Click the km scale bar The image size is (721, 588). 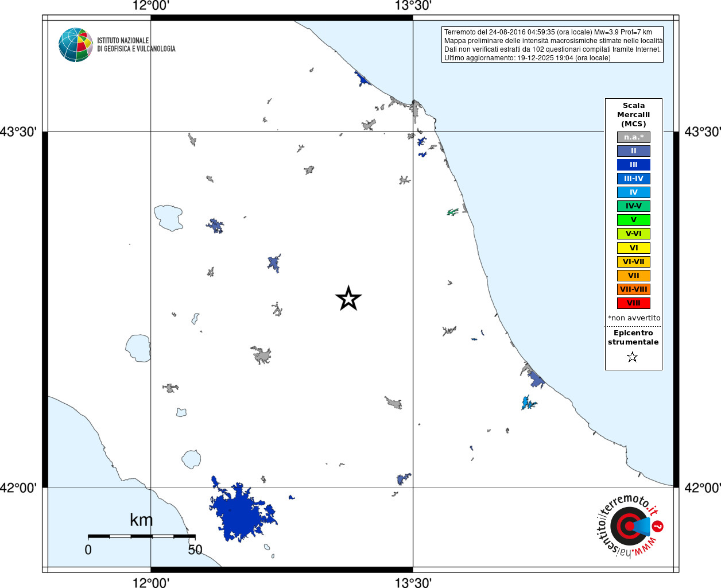[142, 536]
